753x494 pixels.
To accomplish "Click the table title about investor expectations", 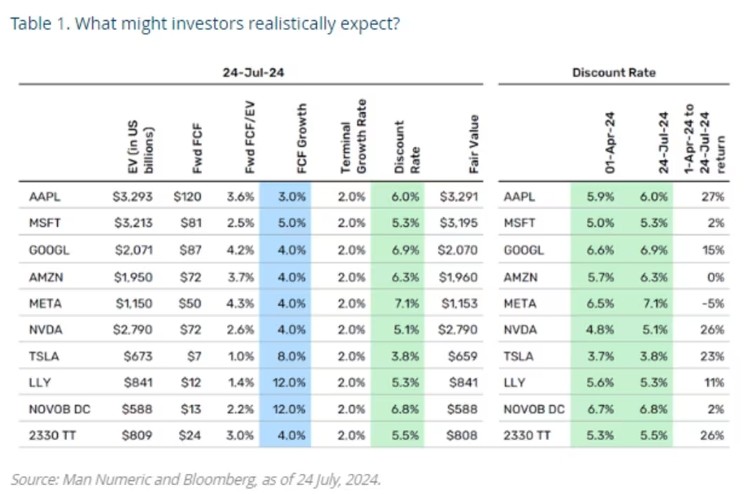I will tap(205, 24).
